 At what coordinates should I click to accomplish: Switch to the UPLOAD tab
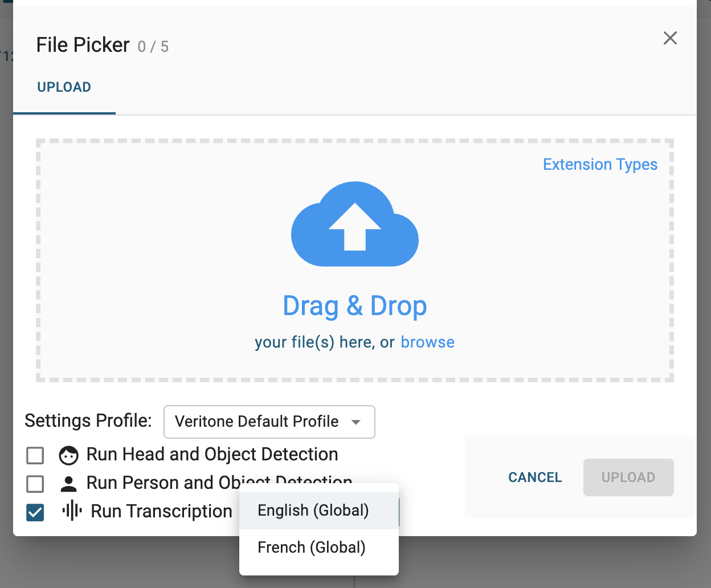64,87
